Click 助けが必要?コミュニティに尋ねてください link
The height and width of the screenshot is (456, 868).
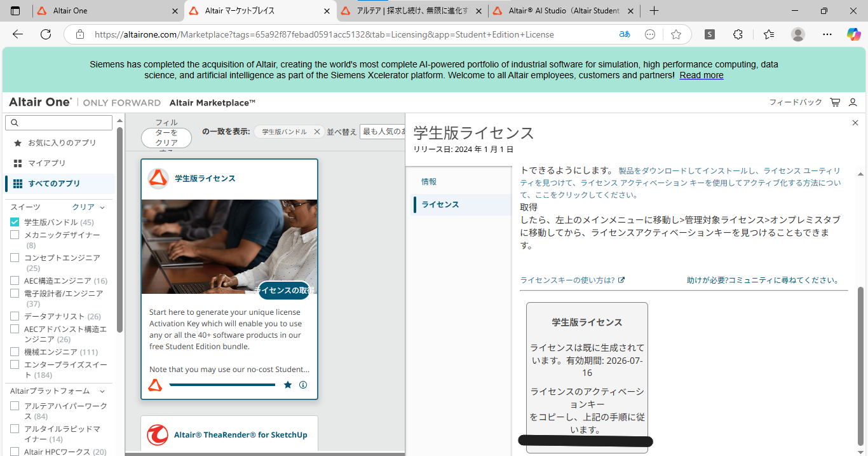click(763, 280)
